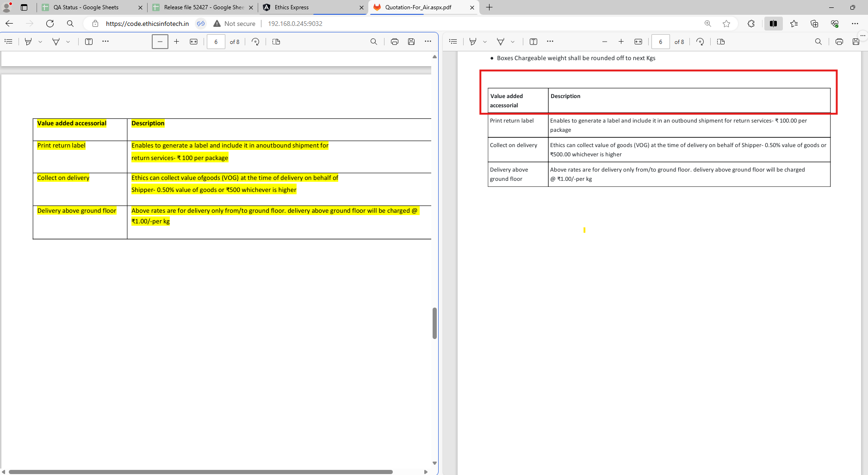Search in right PDF using find icon
This screenshot has width=868, height=475.
(818, 42)
